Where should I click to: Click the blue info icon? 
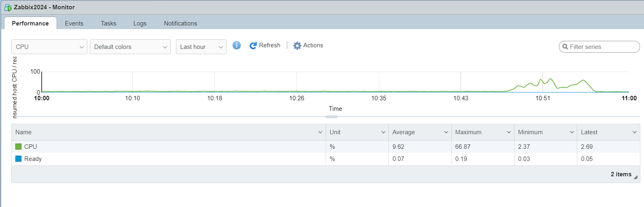tap(237, 45)
